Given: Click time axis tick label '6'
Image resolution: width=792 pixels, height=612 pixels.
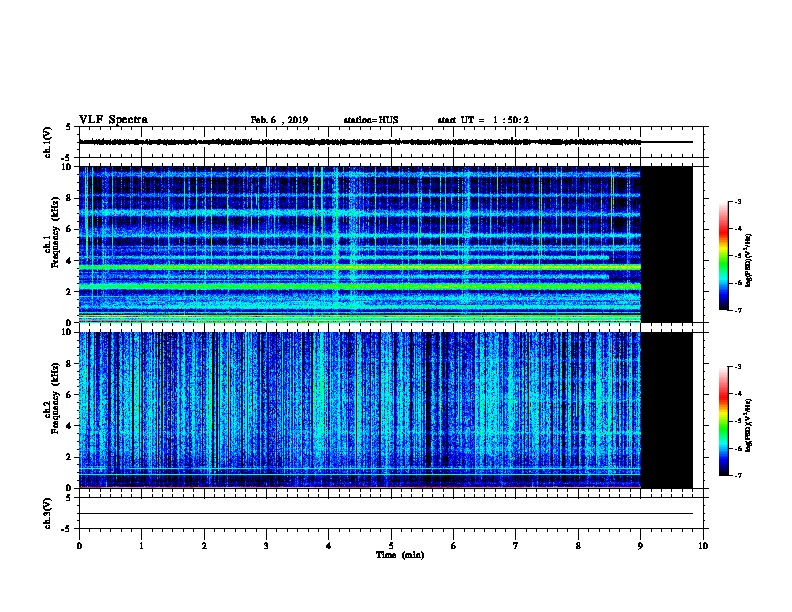Looking at the screenshot, I should (453, 546).
